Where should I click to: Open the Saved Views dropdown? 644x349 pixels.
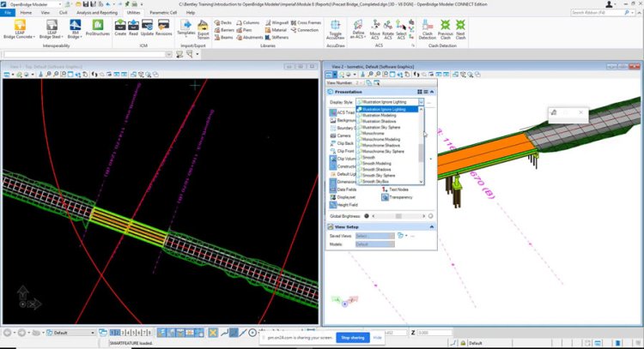[x=374, y=236]
